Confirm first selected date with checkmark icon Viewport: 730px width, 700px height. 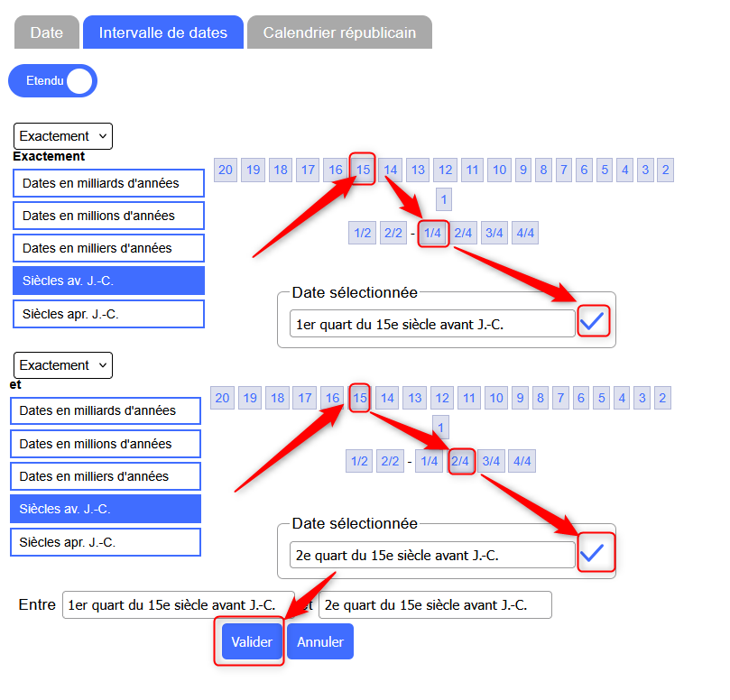coord(593,322)
